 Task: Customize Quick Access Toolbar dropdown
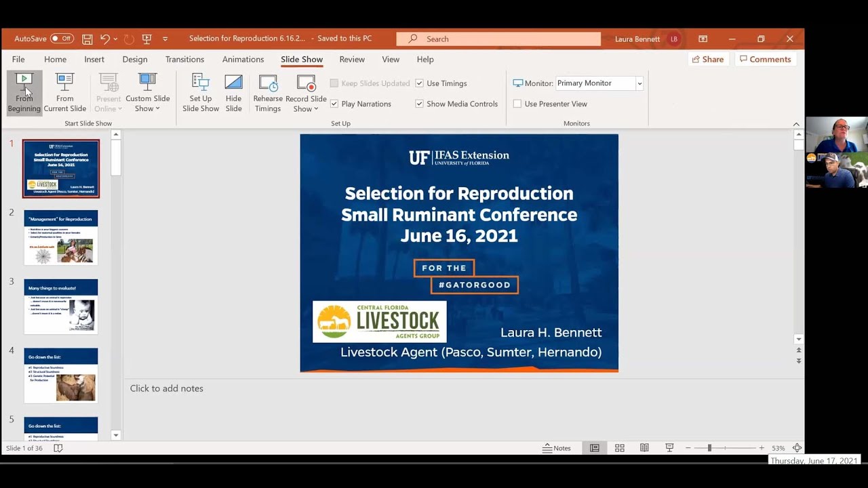(165, 39)
